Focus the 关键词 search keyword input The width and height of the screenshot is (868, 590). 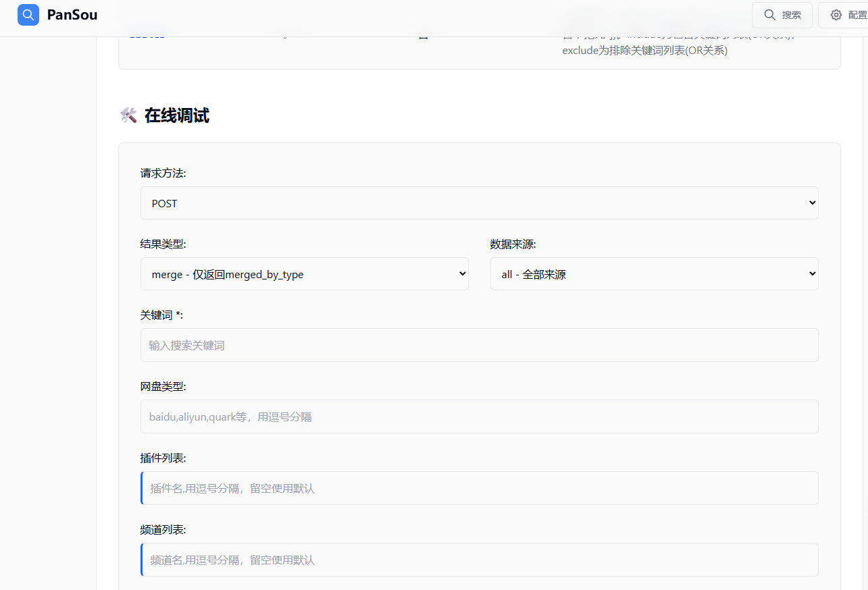tap(479, 346)
